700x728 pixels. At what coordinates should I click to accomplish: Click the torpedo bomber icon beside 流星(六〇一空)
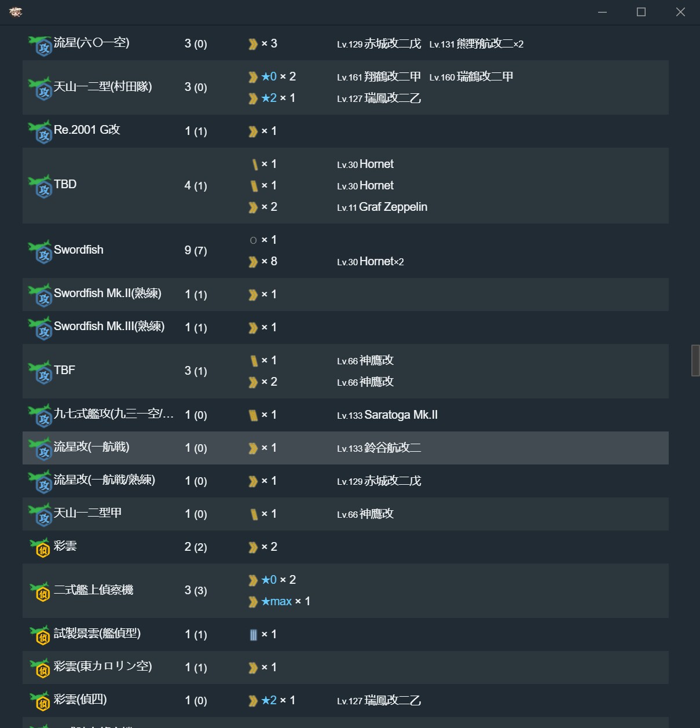[x=41, y=45]
